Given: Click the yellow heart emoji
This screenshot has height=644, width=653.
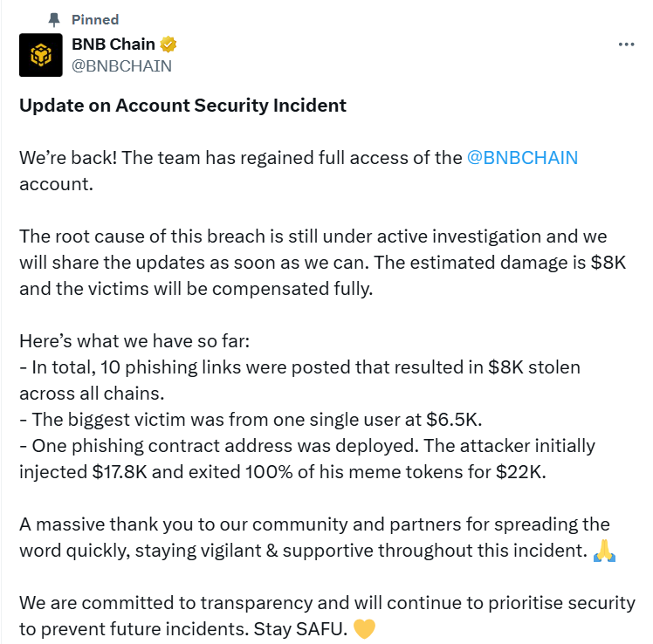Looking at the screenshot, I should click(364, 629).
